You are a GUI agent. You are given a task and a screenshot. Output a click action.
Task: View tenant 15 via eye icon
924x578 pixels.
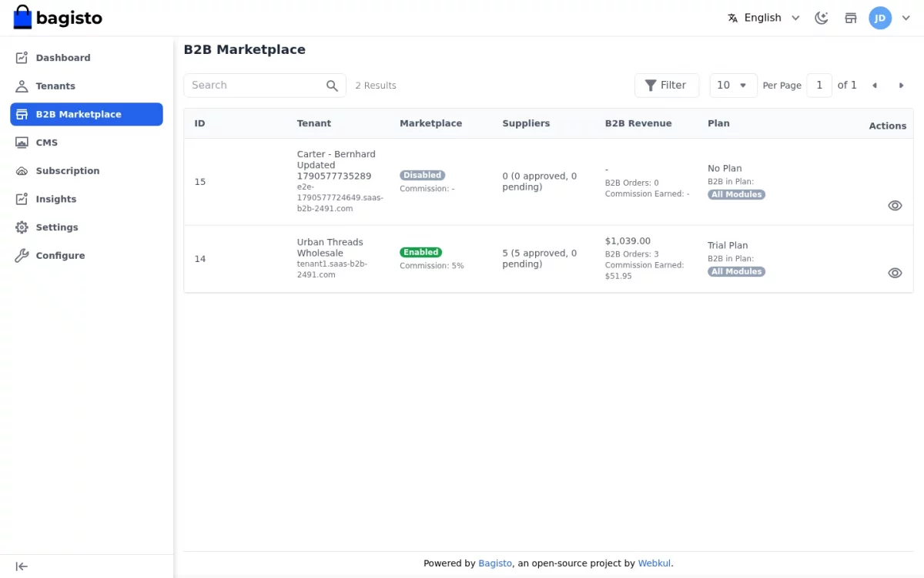coord(895,206)
